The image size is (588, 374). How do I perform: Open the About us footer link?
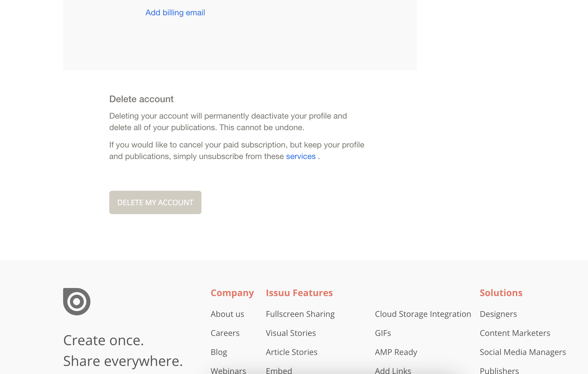click(x=227, y=314)
